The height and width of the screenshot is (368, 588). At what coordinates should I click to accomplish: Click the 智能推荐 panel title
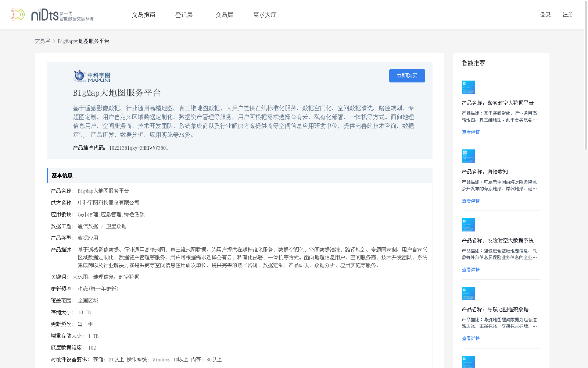click(x=474, y=63)
